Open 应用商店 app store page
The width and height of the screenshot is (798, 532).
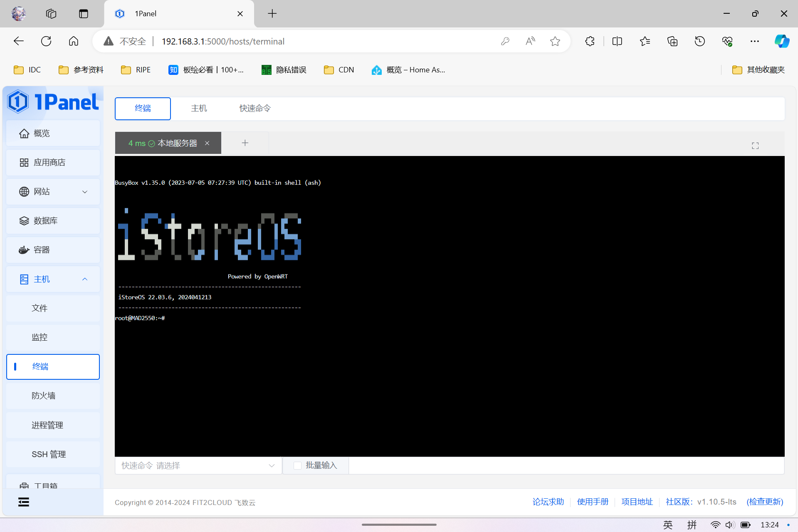pyautogui.click(x=53, y=162)
